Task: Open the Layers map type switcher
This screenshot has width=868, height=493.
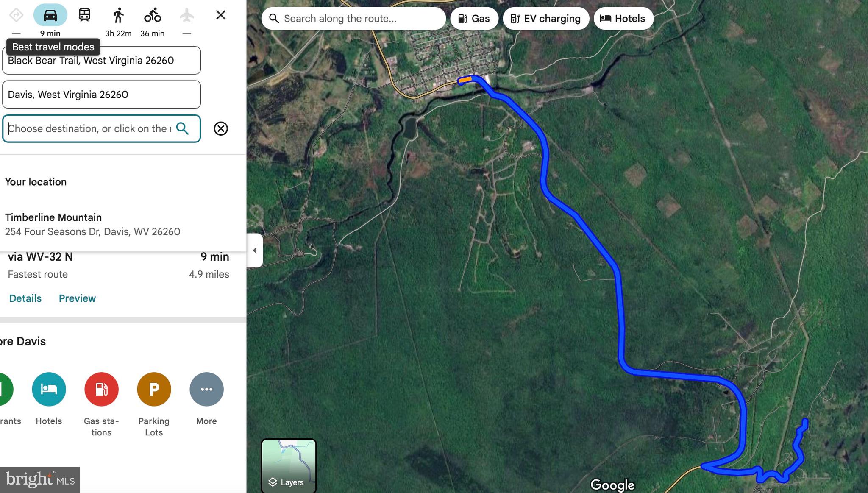Action: [x=288, y=465]
